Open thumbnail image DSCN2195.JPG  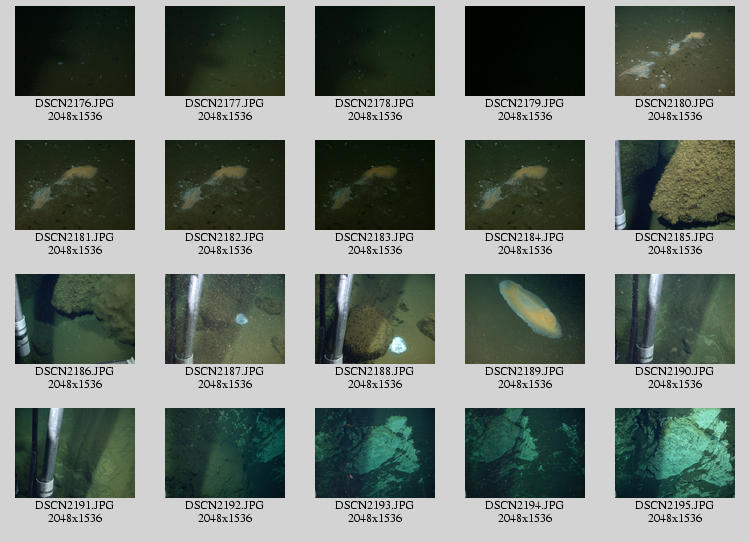[674, 453]
